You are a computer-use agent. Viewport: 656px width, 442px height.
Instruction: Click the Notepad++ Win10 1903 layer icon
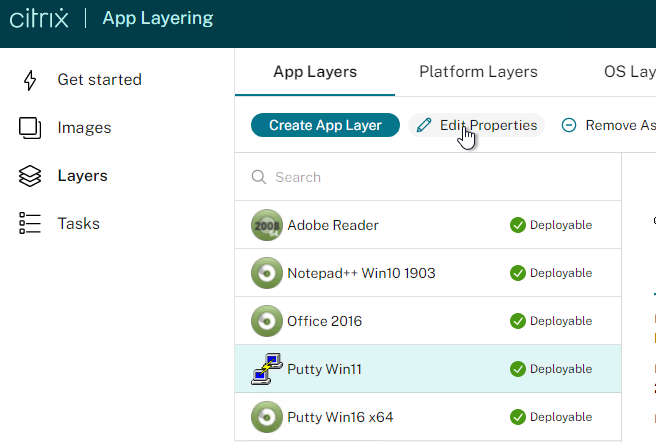266,273
